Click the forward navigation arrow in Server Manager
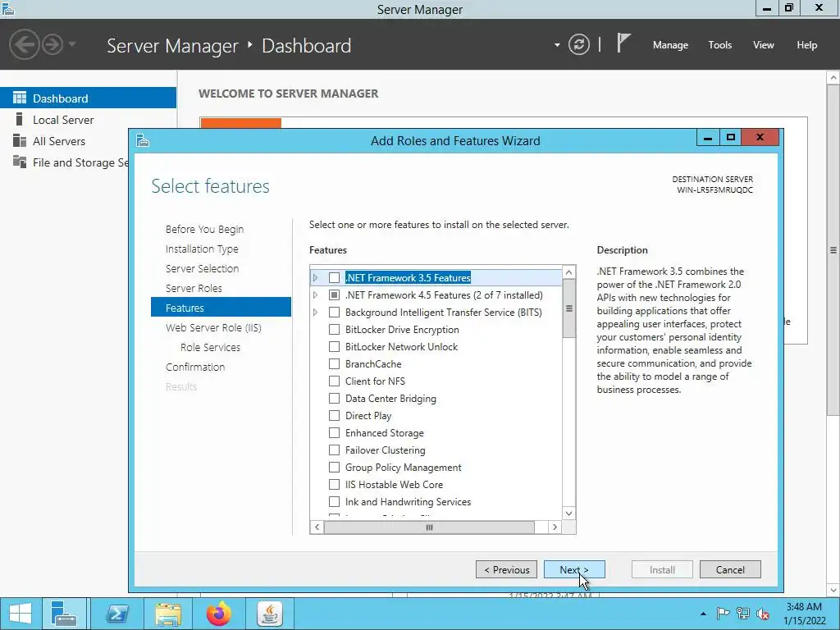 pos(52,44)
